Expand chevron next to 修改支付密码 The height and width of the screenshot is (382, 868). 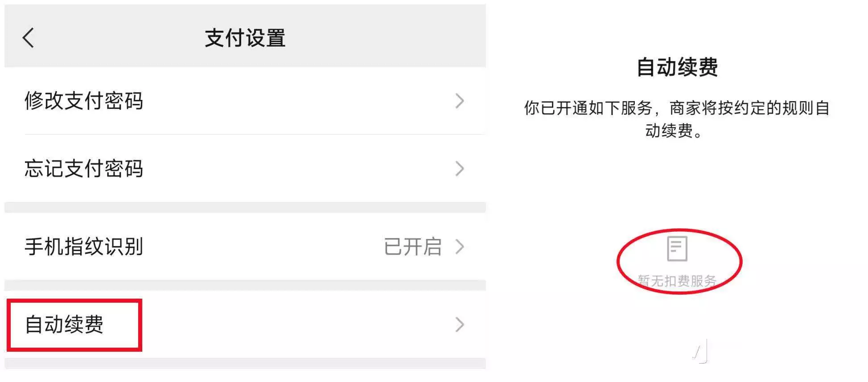point(460,101)
